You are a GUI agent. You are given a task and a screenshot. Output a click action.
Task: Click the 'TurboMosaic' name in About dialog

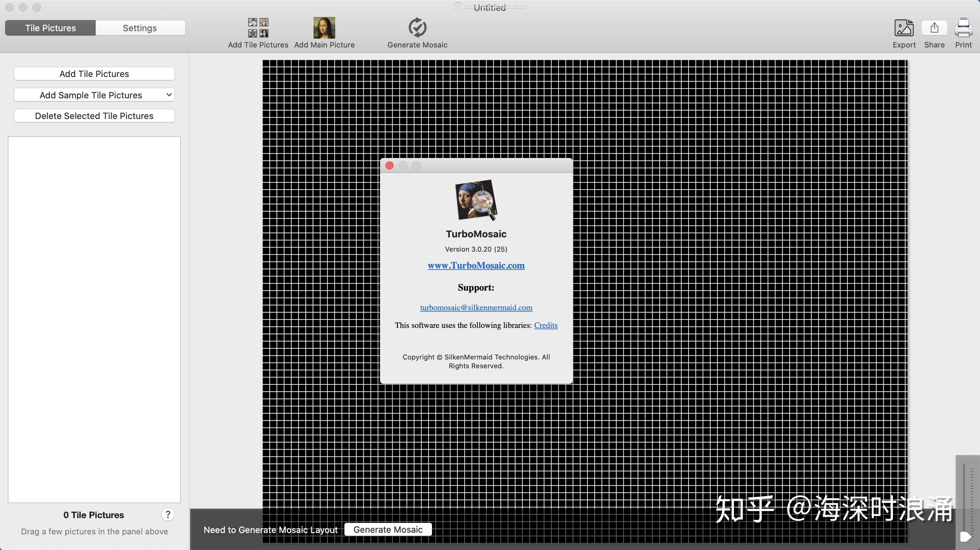[x=476, y=234]
